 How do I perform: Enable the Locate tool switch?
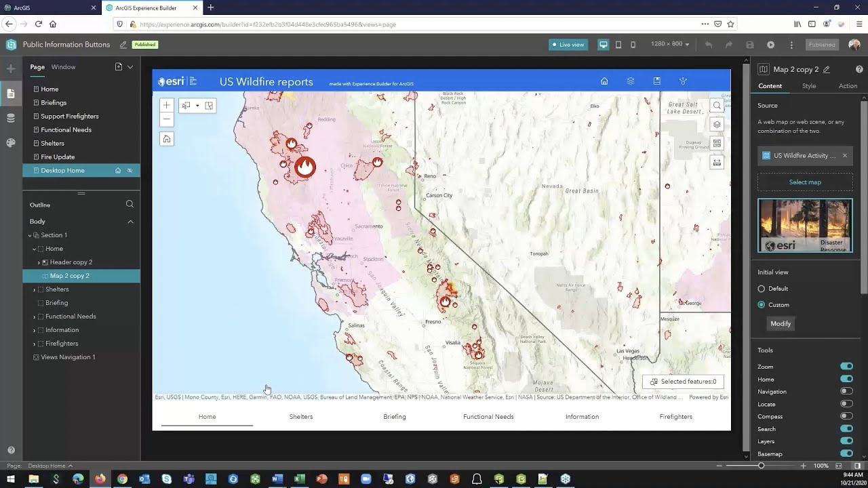click(x=846, y=404)
